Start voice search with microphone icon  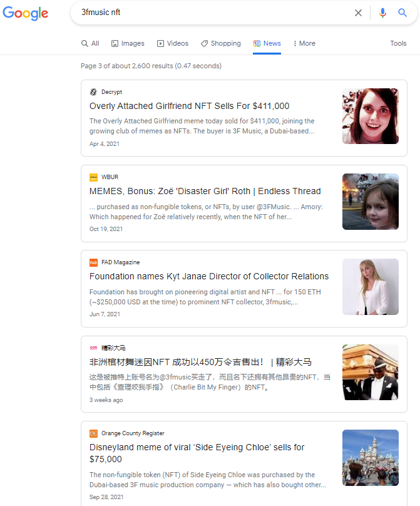[x=382, y=13]
